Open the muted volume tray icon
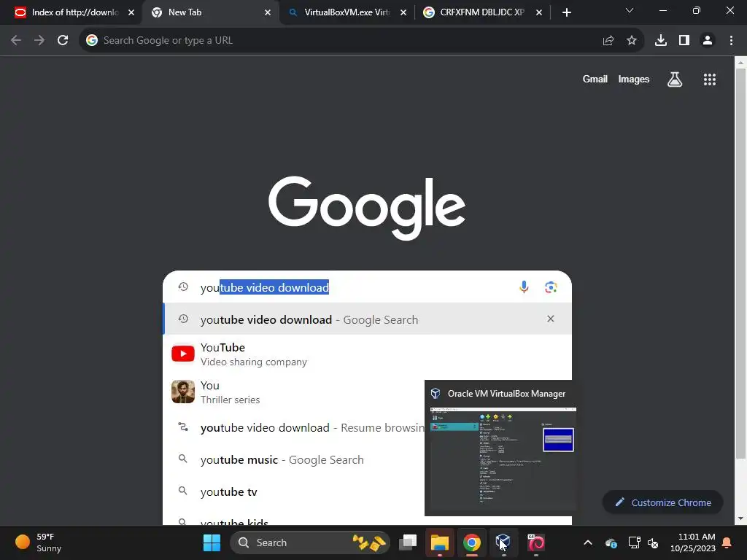 [x=653, y=542]
